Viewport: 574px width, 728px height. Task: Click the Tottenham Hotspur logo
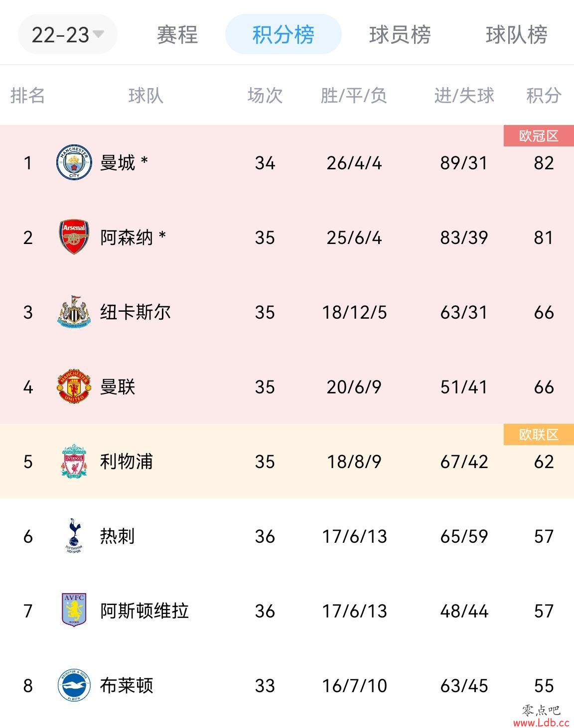(x=74, y=536)
